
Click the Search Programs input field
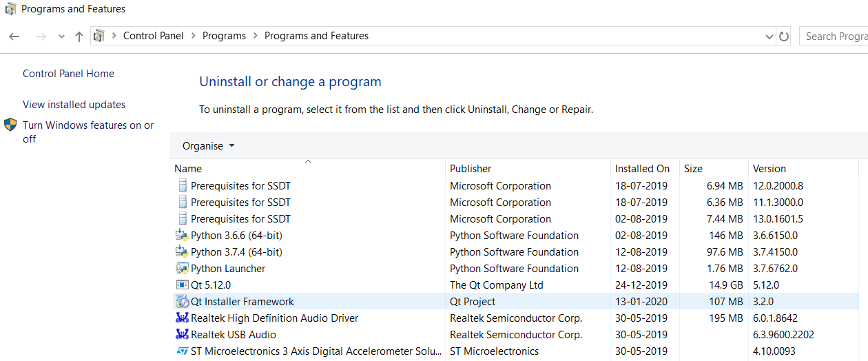(x=834, y=37)
